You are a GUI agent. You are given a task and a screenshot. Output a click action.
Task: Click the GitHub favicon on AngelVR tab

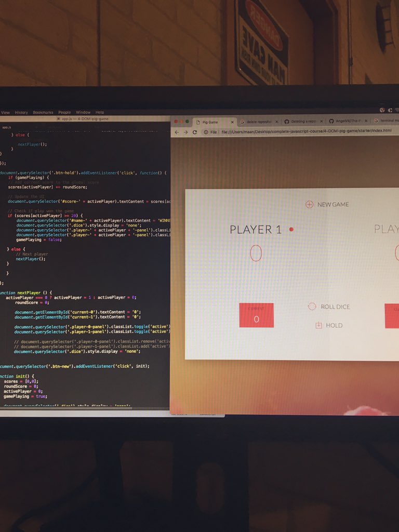pyautogui.click(x=331, y=121)
